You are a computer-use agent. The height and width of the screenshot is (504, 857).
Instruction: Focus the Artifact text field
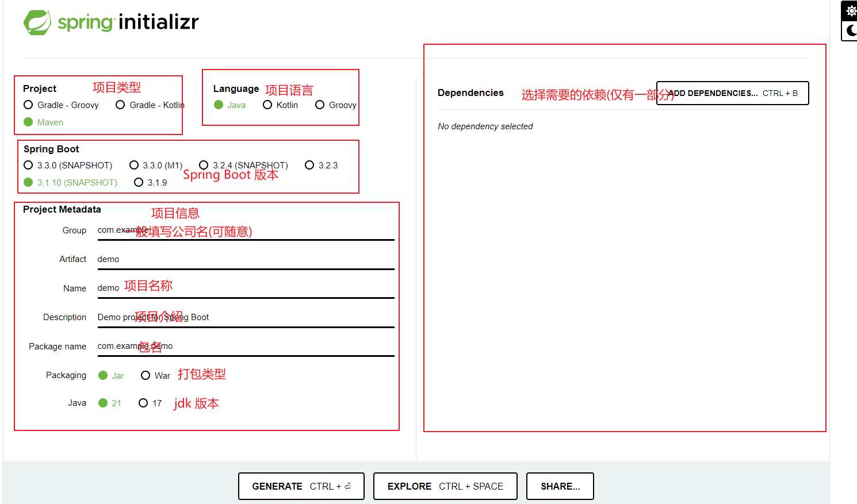pos(246,259)
